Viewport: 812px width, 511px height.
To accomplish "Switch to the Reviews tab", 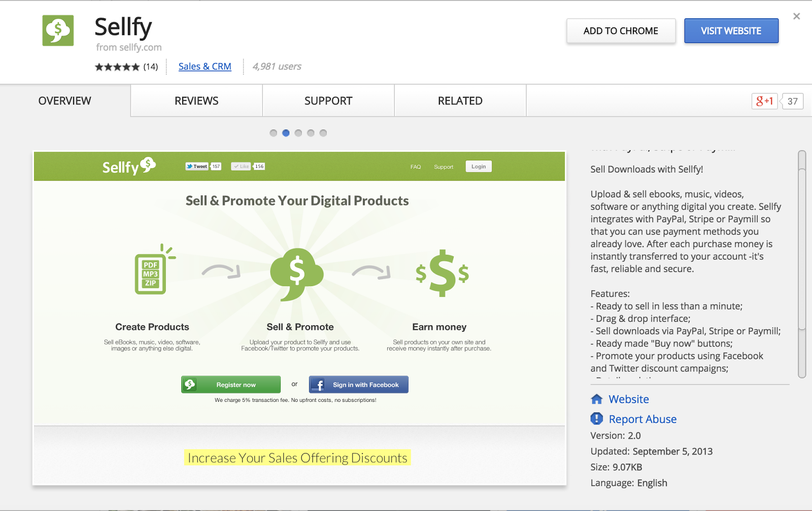I will pos(196,100).
